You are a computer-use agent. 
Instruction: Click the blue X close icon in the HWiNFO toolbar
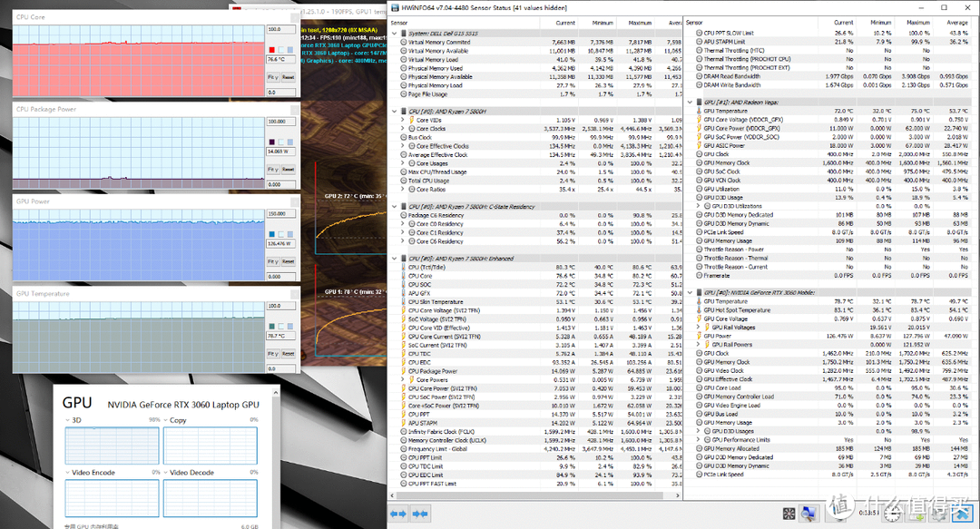coord(962,514)
